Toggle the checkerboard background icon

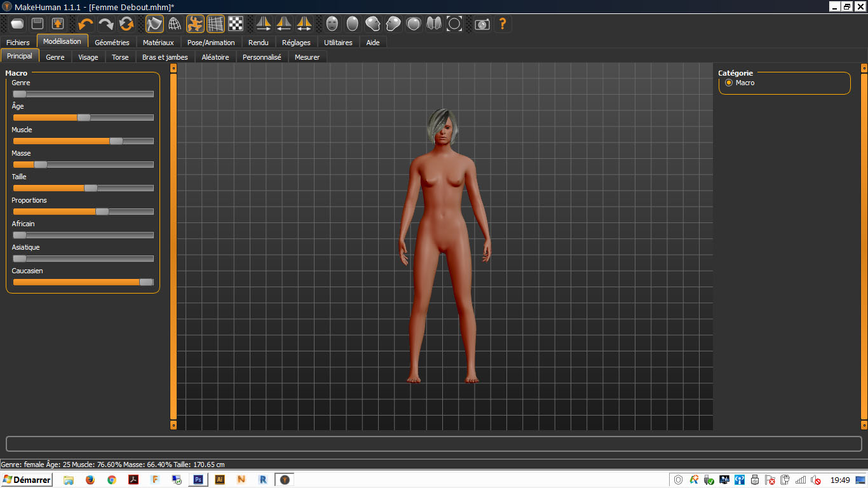[x=236, y=24]
